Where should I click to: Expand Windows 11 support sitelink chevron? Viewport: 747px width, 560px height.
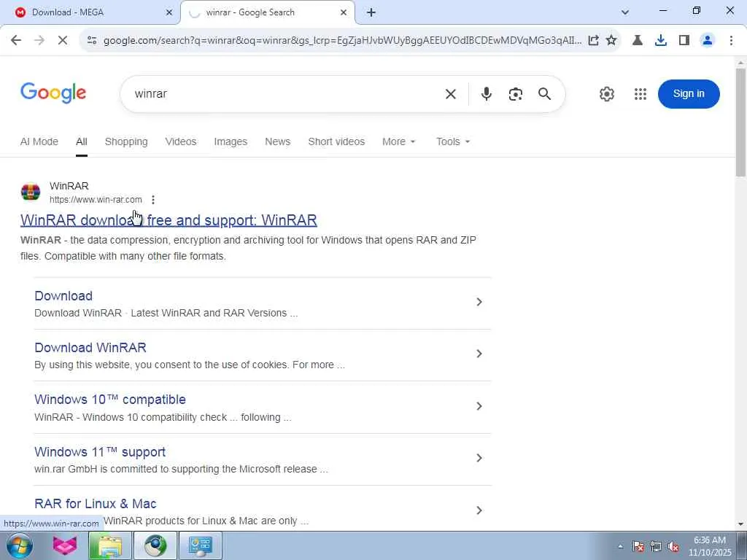(x=479, y=458)
